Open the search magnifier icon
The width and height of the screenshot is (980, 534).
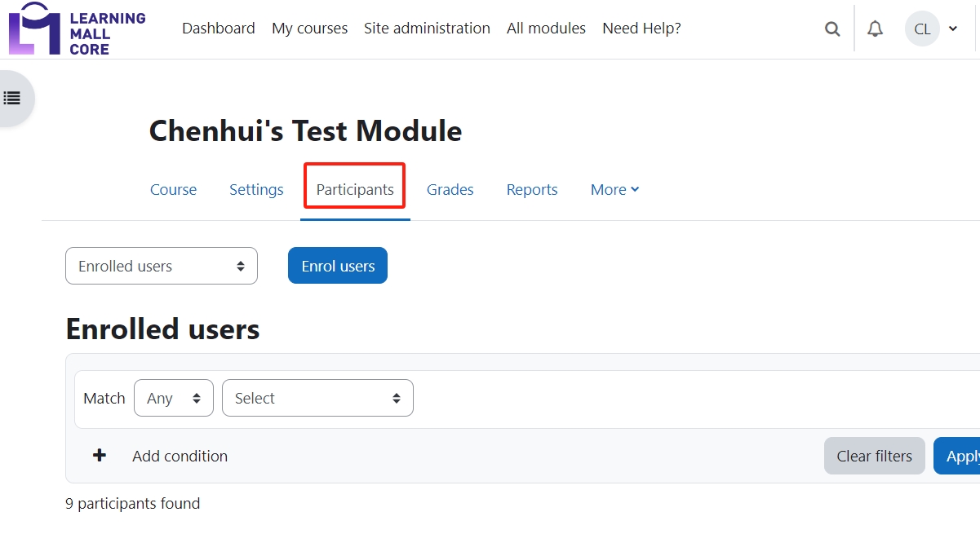(831, 29)
